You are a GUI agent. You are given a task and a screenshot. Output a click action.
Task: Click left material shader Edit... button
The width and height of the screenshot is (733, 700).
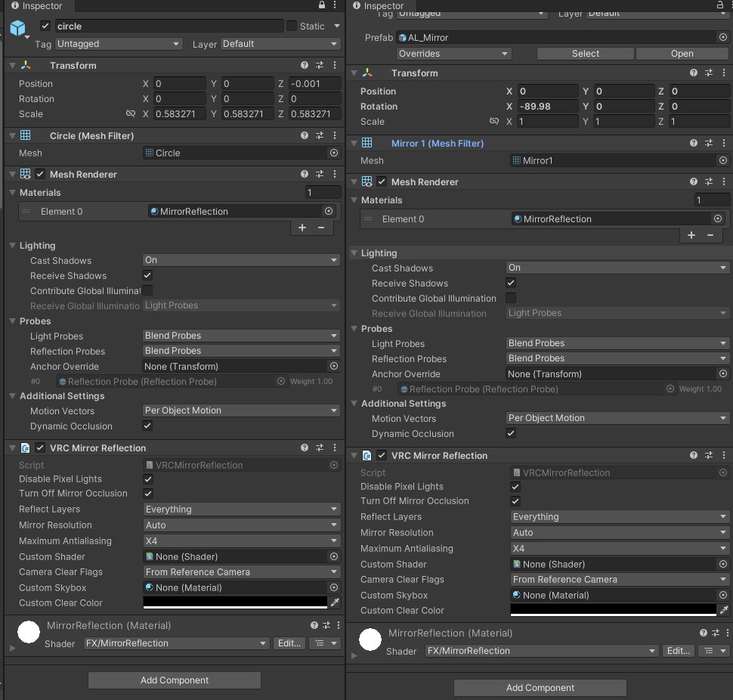pos(289,643)
